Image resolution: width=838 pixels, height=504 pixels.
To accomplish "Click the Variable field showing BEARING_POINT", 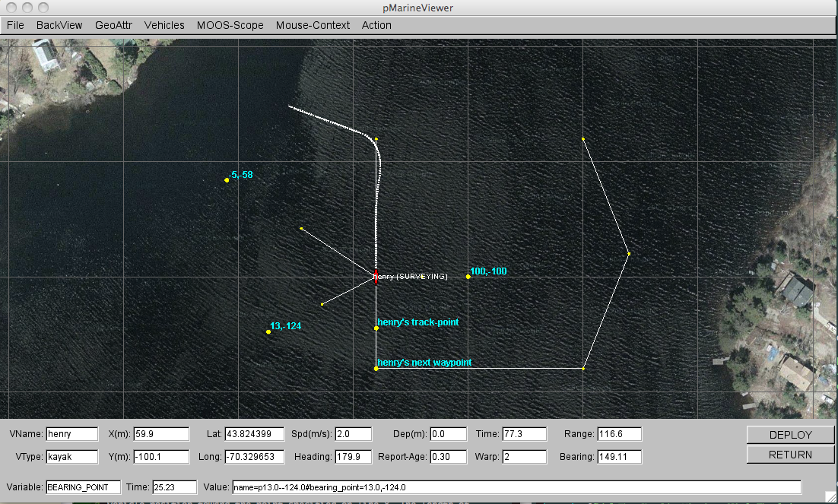I will 83,487.
